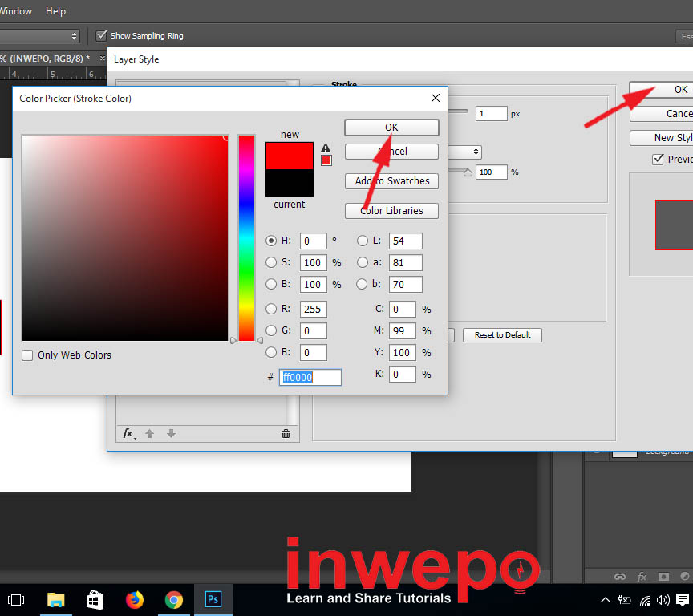Click the Add to Swatches button
693x616 pixels.
pos(391,181)
